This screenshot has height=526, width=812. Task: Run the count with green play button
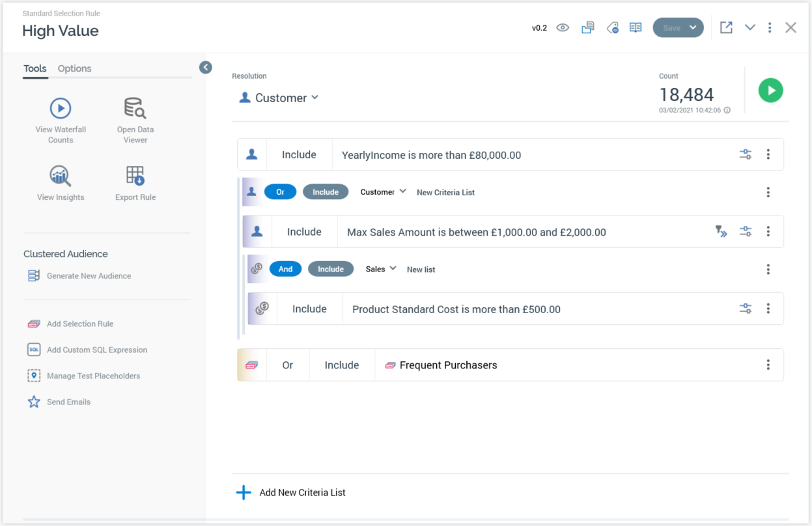(x=770, y=90)
